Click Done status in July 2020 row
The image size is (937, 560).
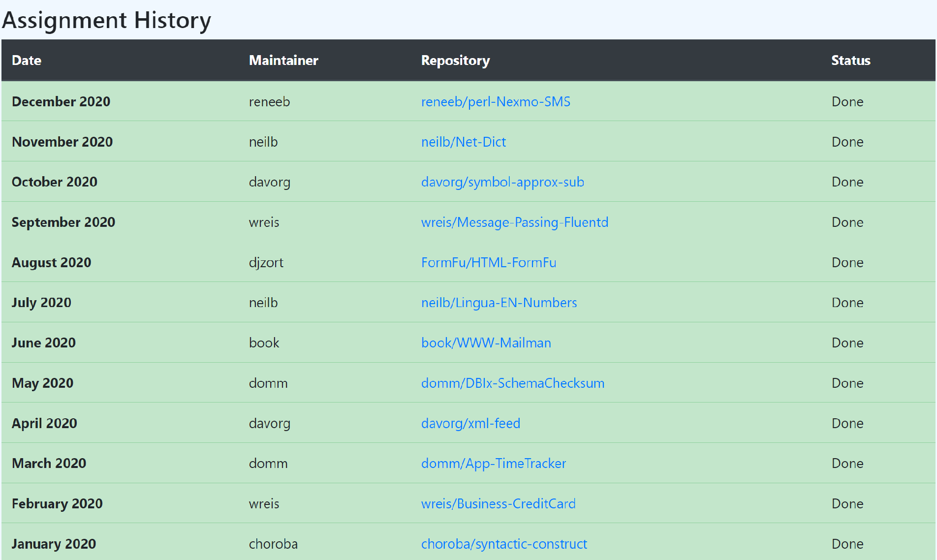[847, 303]
